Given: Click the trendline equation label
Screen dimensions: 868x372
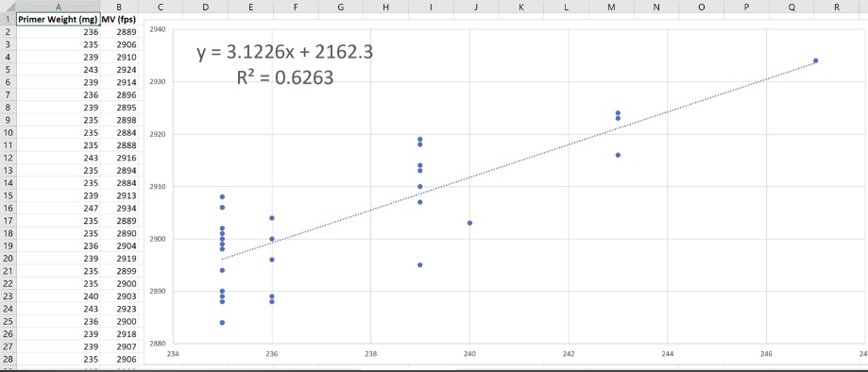Looking at the screenshot, I should pyautogui.click(x=284, y=53).
